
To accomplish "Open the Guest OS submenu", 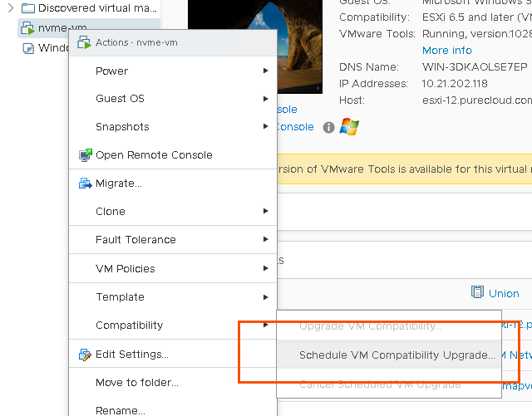I will coord(173,99).
